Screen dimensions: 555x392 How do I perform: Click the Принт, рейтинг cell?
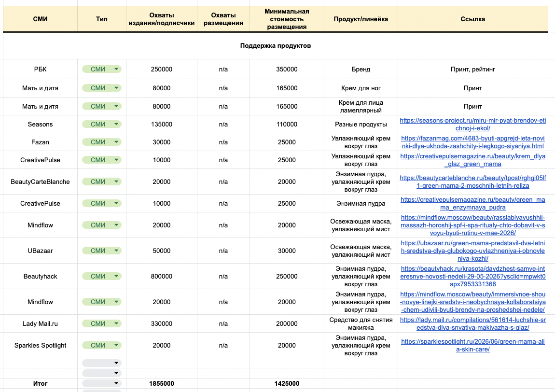[472, 69]
